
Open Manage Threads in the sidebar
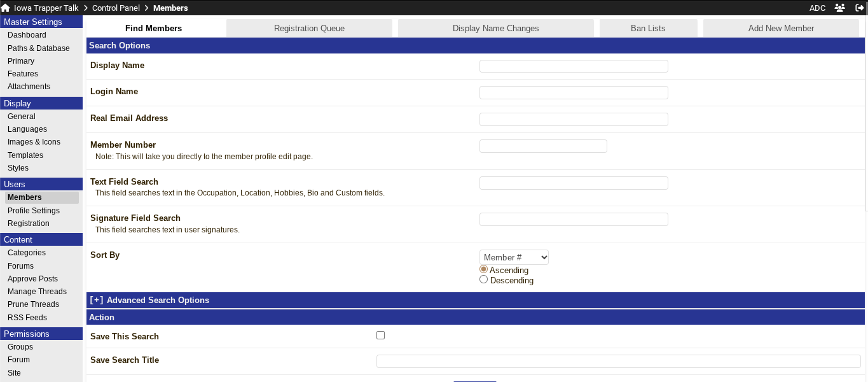coord(37,292)
